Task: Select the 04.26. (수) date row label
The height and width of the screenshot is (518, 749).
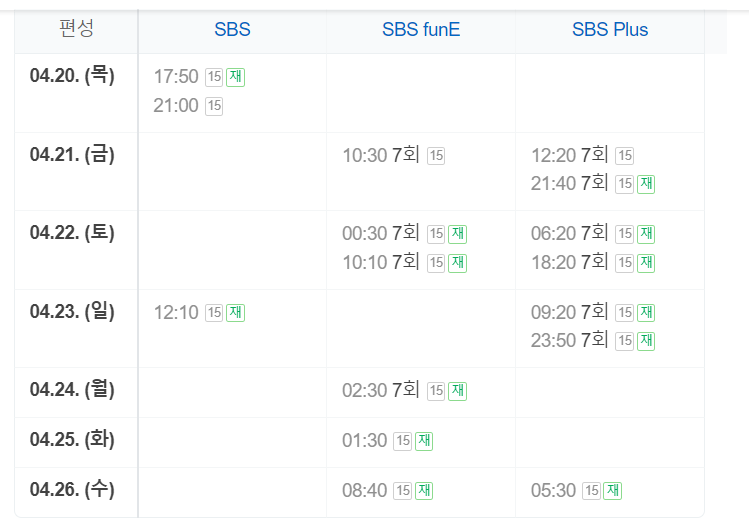Action: coord(72,489)
